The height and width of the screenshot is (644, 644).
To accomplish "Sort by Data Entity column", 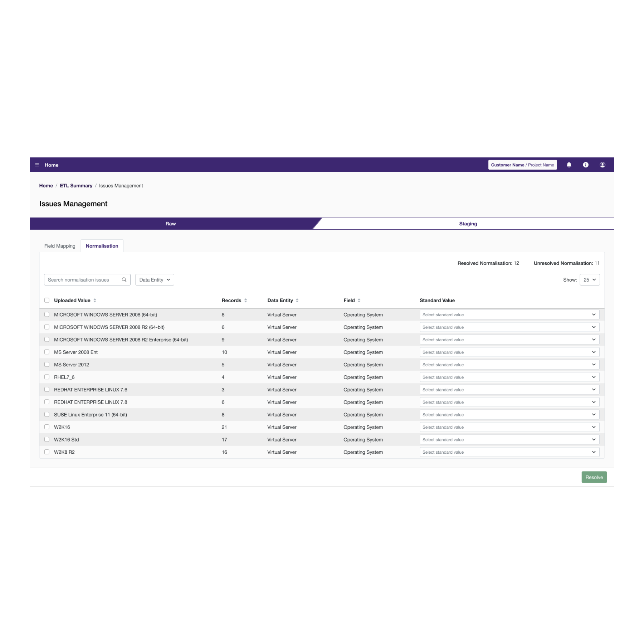I will 297,301.
